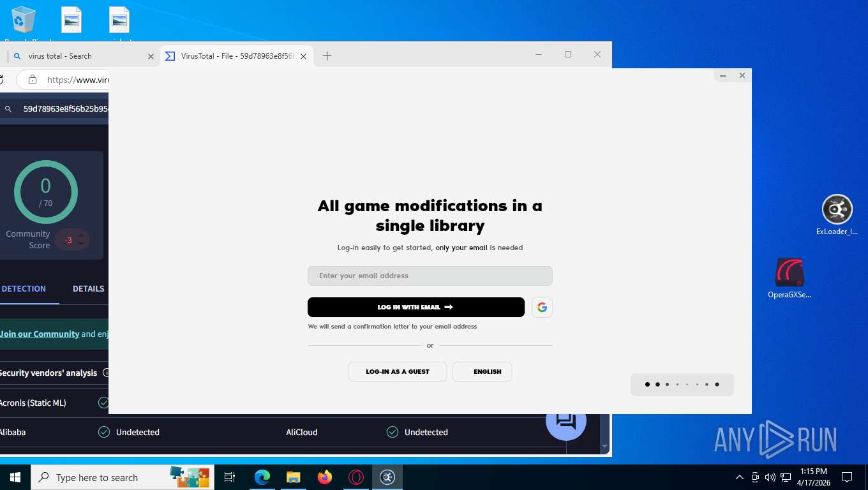868x490 pixels.
Task: Select the AliCloud vendor name
Action: 301,432
